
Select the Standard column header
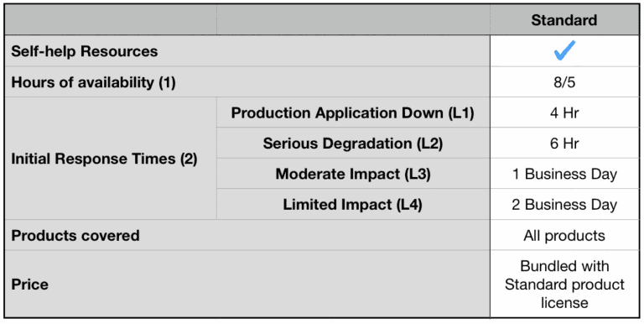point(564,20)
